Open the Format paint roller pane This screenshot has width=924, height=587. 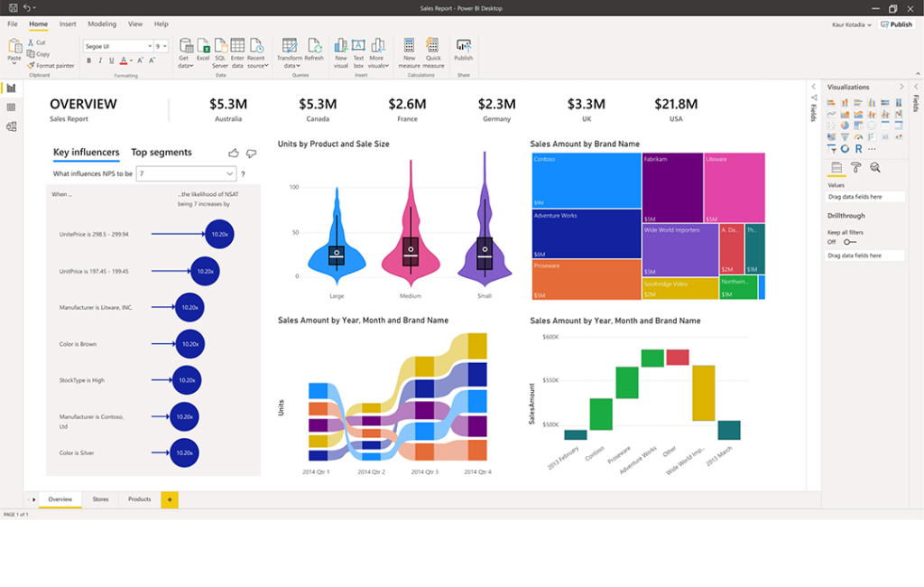pos(855,168)
